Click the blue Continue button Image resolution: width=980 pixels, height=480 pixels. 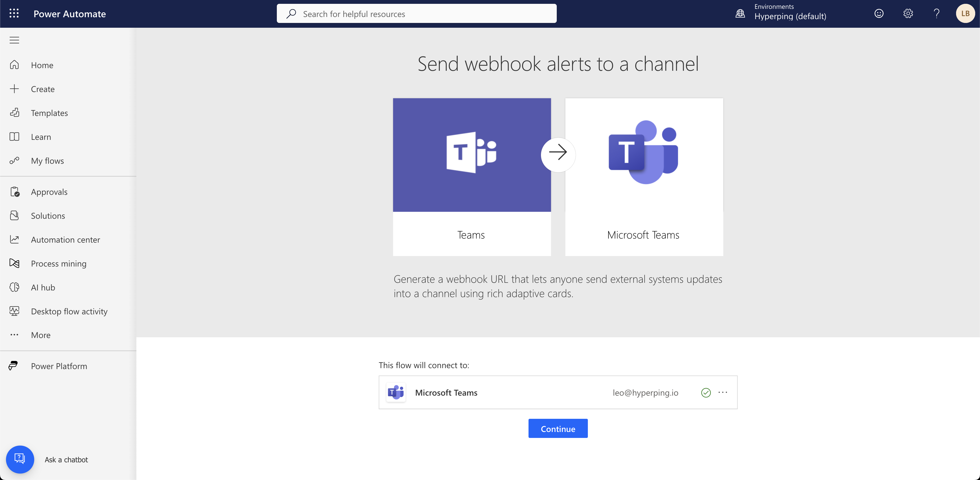[558, 428]
